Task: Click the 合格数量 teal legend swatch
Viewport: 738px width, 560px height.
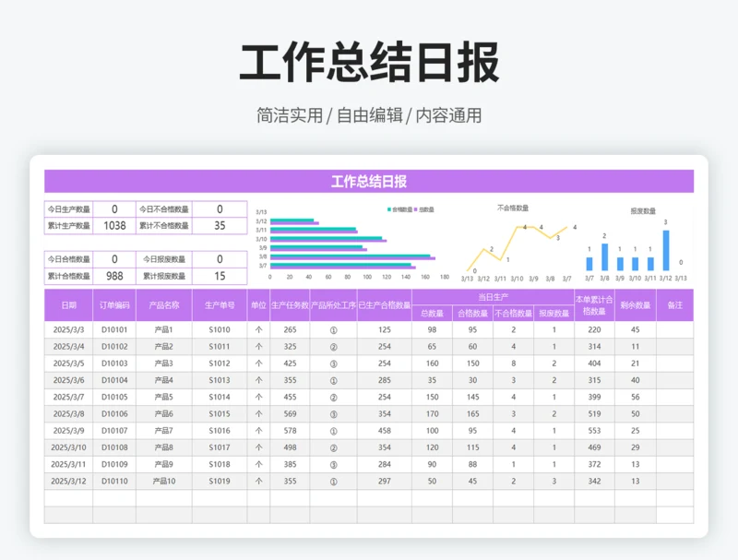Action: 389,210
